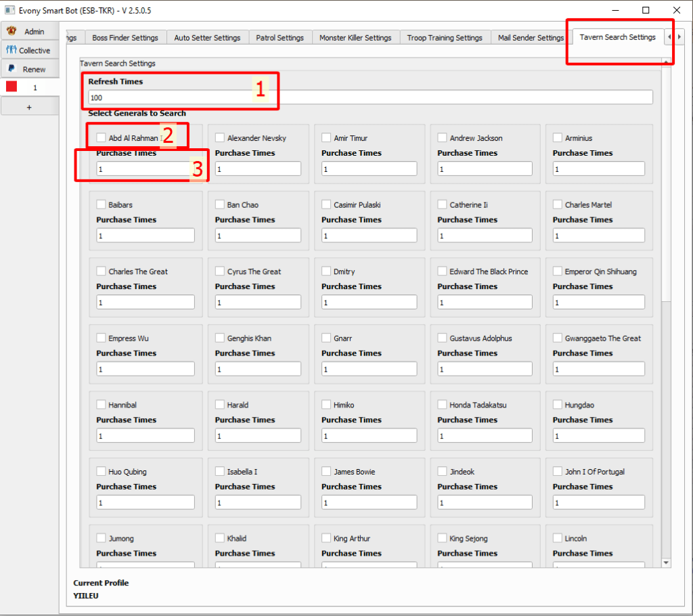The image size is (693, 616).
Task: Click the app icon in title bar
Action: pos(9,10)
